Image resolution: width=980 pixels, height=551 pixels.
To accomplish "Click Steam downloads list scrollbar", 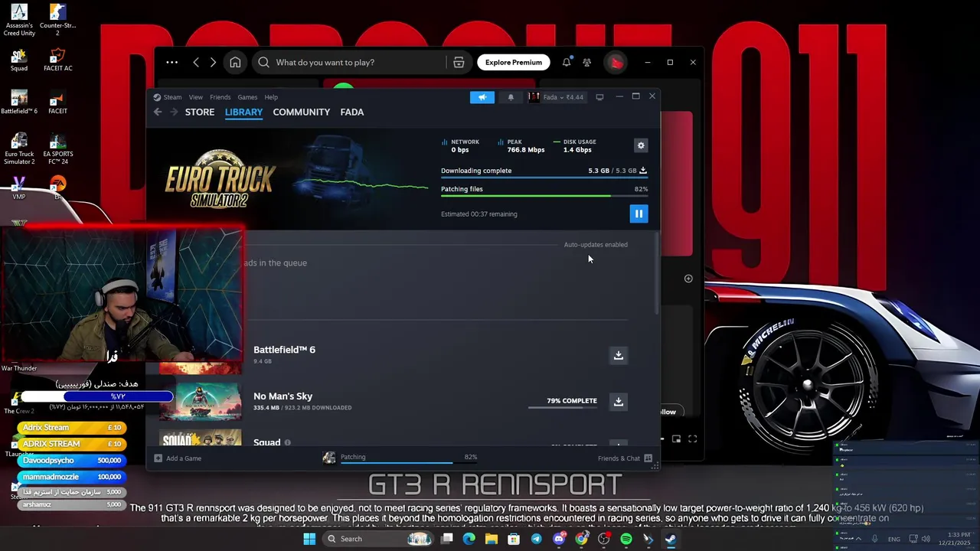I will click(657, 273).
